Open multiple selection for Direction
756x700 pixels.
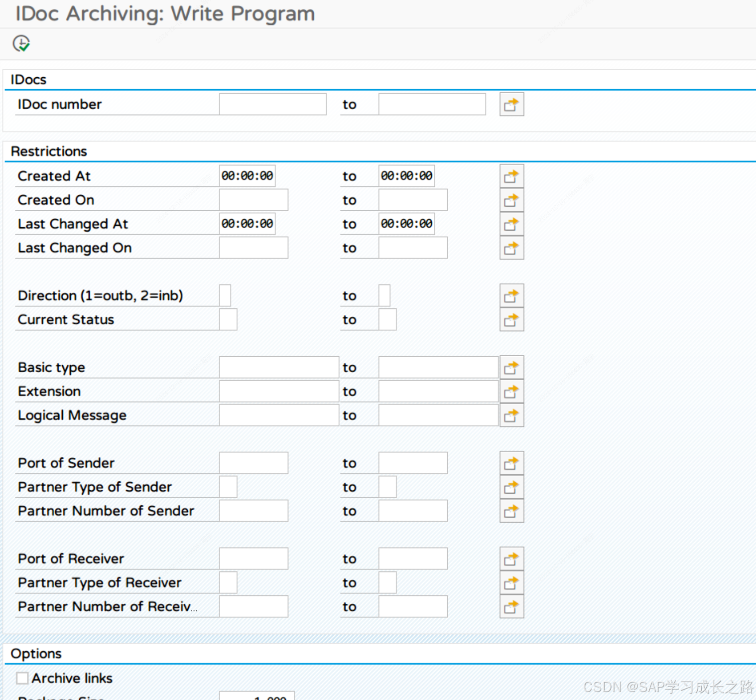[x=511, y=295]
